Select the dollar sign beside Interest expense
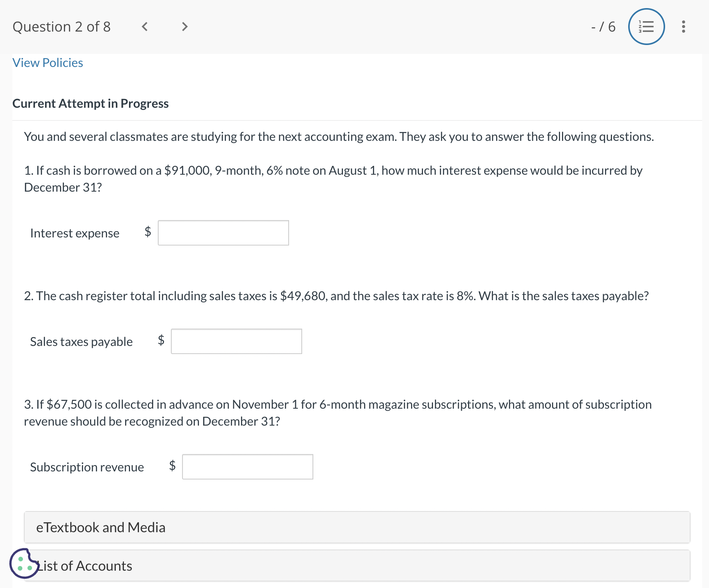709x588 pixels. tap(147, 232)
